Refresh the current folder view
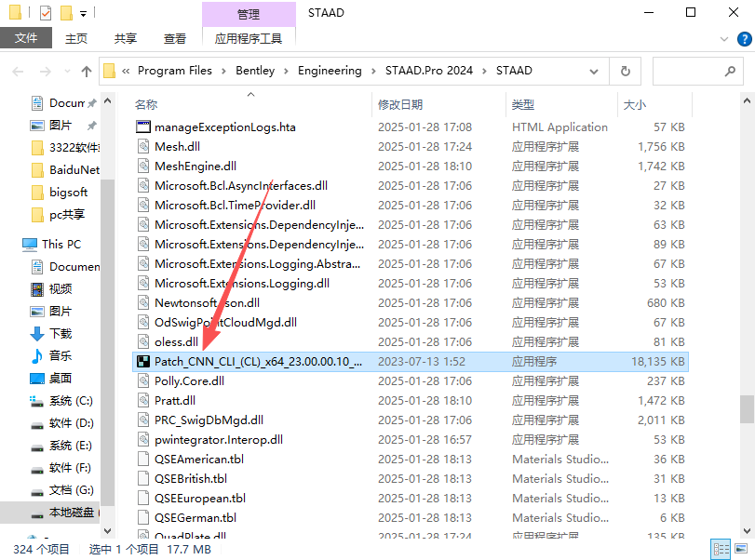Image resolution: width=755 pixels, height=560 pixels. click(x=626, y=71)
